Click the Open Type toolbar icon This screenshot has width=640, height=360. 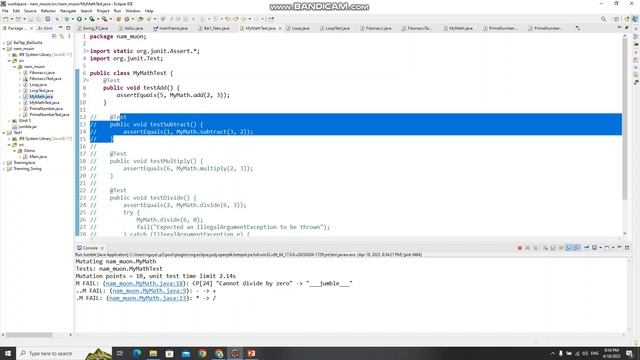pos(140,19)
